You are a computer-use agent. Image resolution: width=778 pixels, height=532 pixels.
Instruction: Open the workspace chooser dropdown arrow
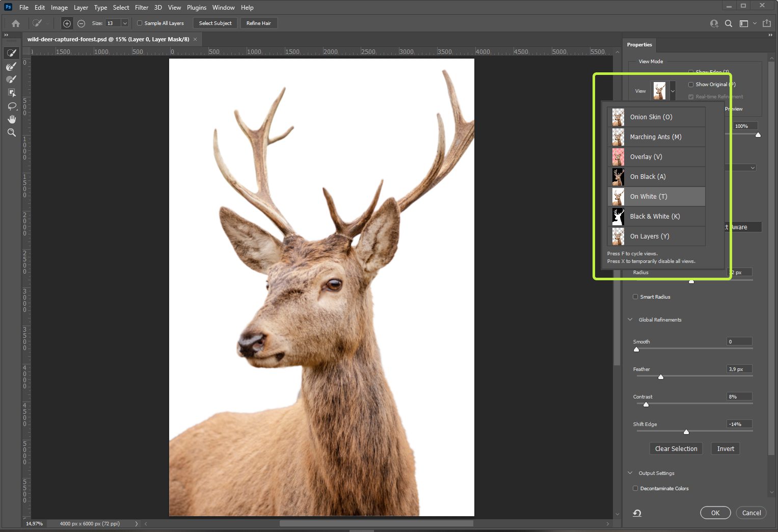pos(755,23)
